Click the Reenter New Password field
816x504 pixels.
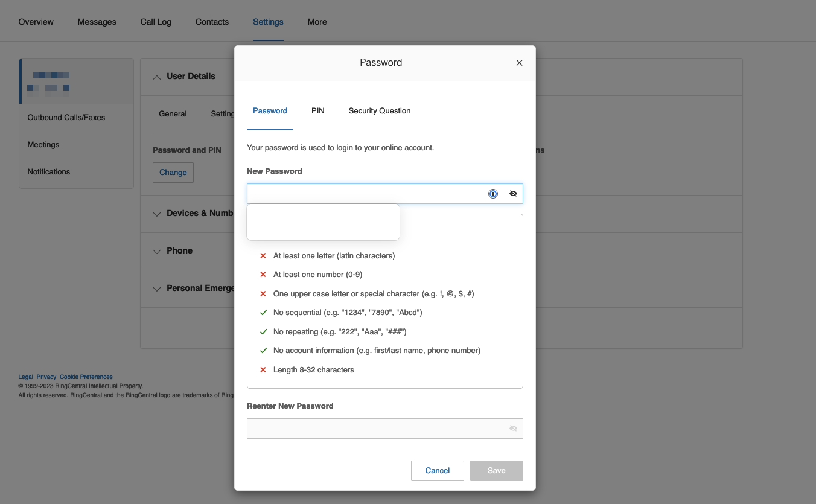coord(374,429)
